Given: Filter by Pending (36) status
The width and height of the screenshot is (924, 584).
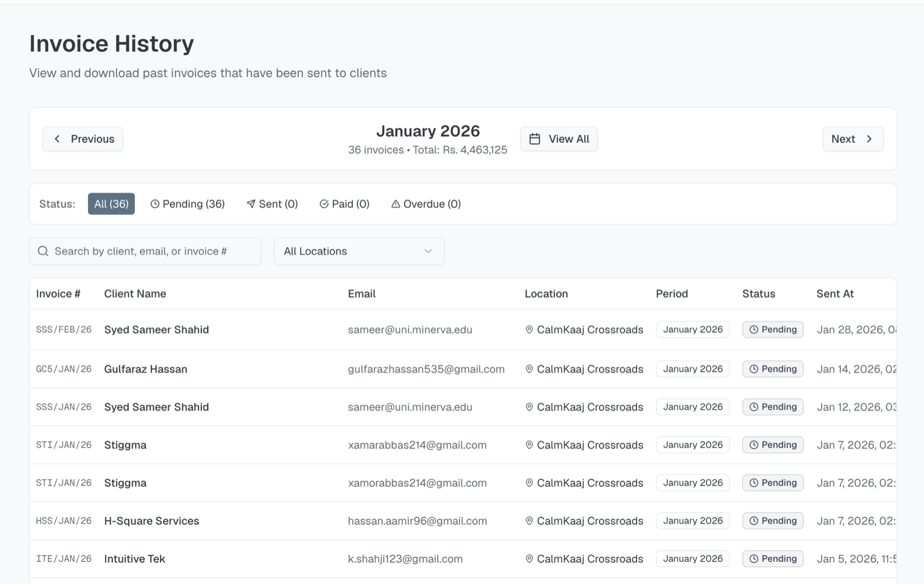Looking at the screenshot, I should [187, 204].
